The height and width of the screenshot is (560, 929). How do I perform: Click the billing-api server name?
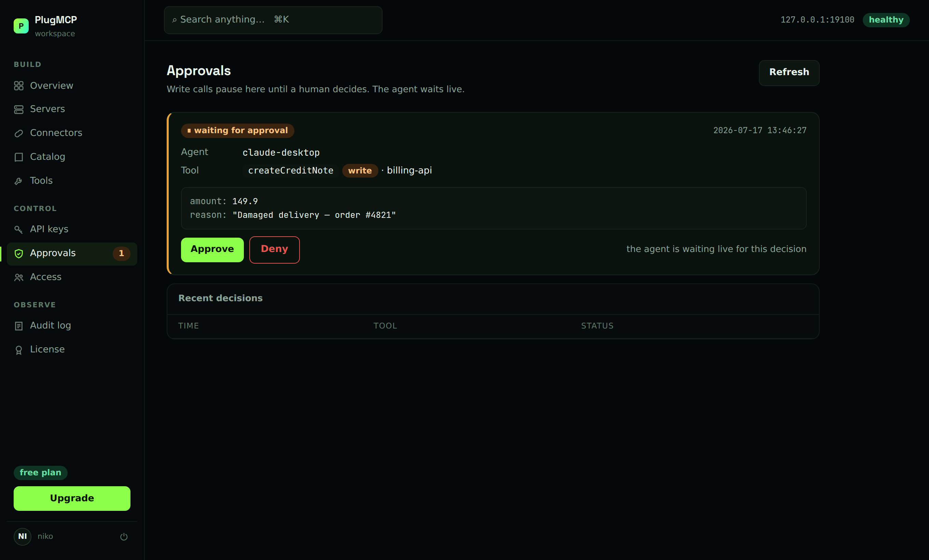(x=410, y=170)
